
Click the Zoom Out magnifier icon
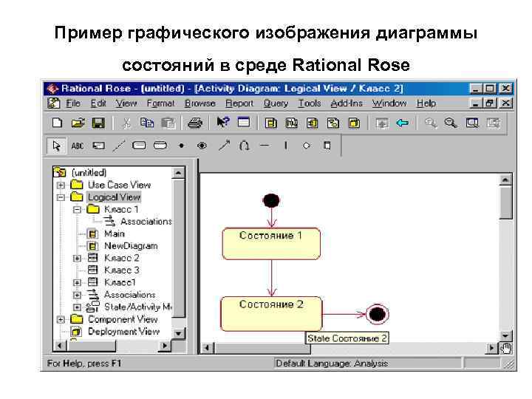click(451, 123)
